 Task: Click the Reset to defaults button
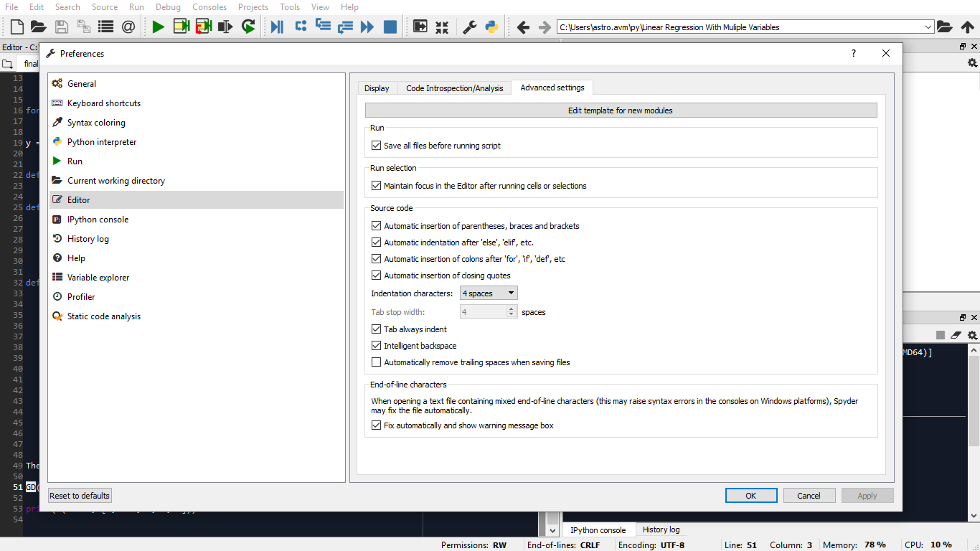pyautogui.click(x=79, y=495)
